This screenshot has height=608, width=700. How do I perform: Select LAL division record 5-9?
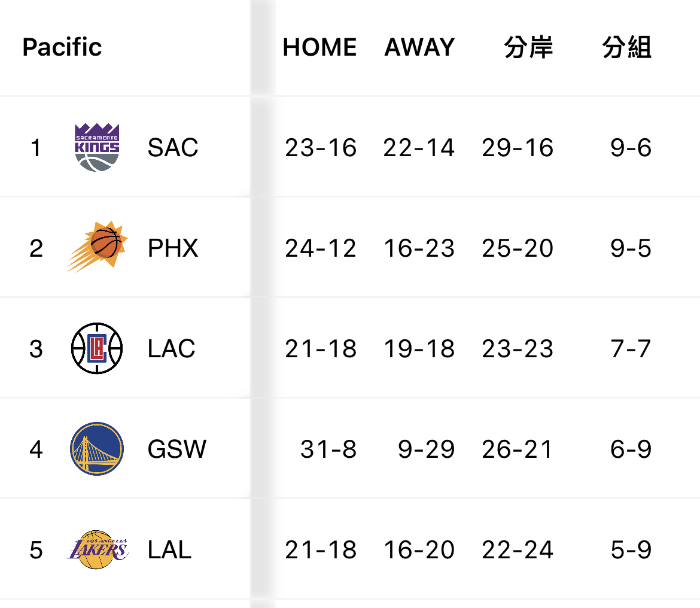tap(631, 549)
